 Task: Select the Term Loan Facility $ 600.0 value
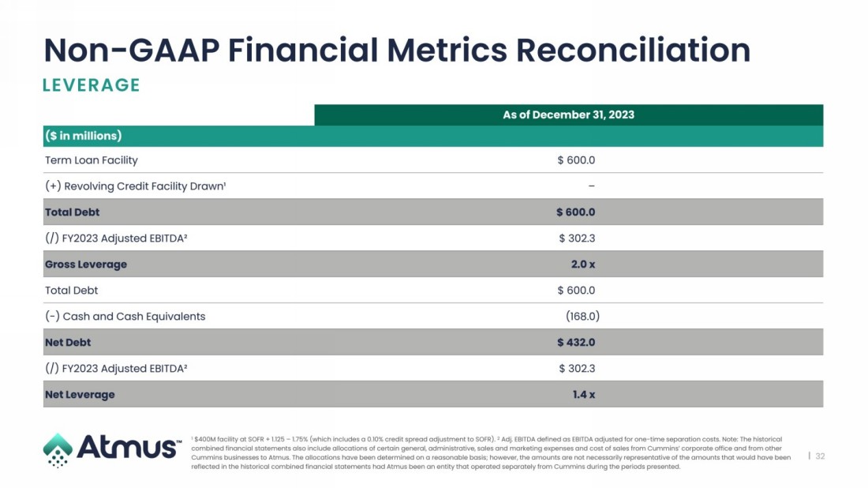[x=576, y=160]
